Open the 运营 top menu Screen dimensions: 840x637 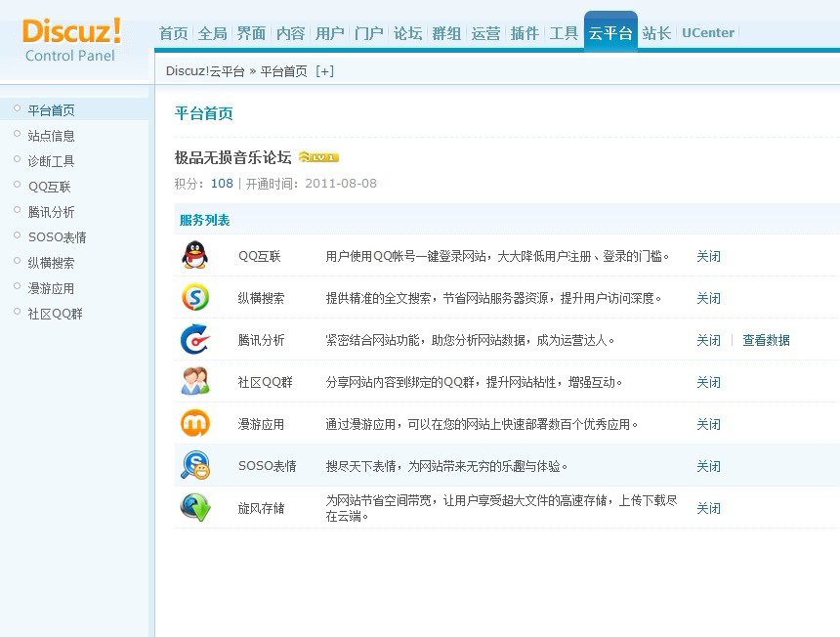pos(485,33)
